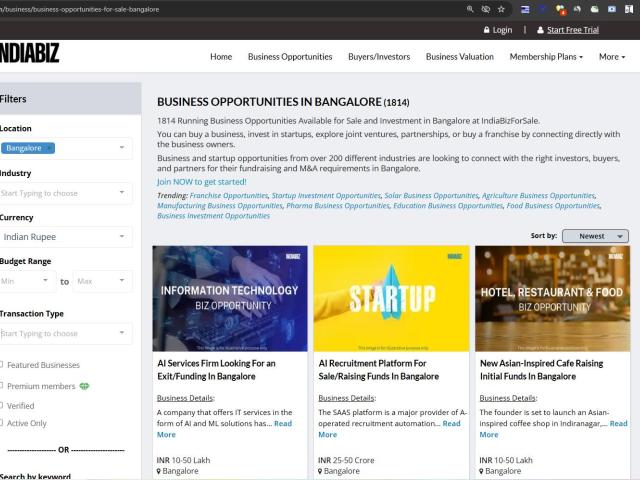This screenshot has width=640, height=480.
Task: Click the location pin under AI Services Firm card
Action: coord(159,471)
